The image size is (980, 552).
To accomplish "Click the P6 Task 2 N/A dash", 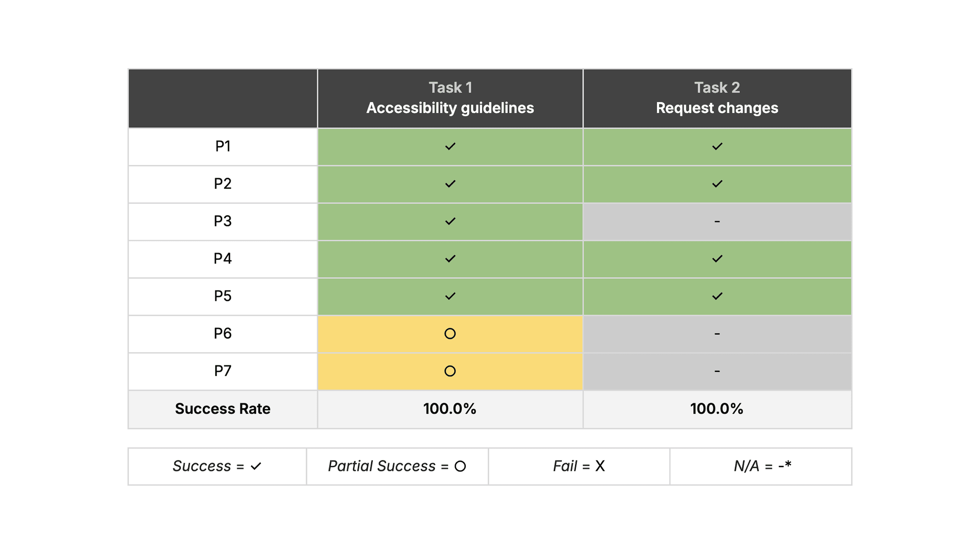I will coord(717,334).
